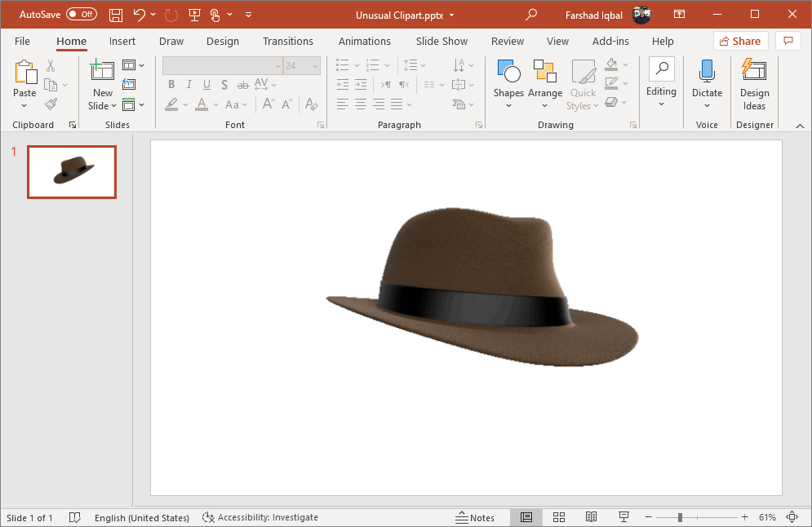The image size is (812, 527).
Task: Select the Format Painter brush icon
Action: click(x=51, y=104)
